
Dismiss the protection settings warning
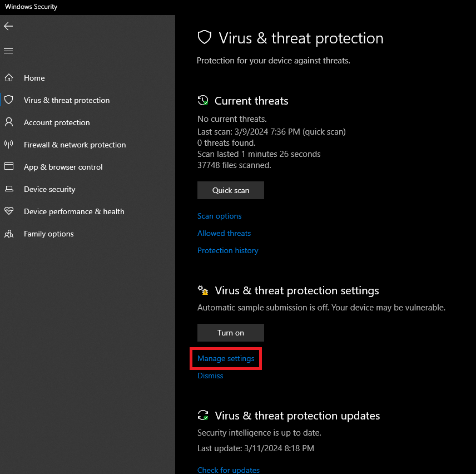[210, 376]
